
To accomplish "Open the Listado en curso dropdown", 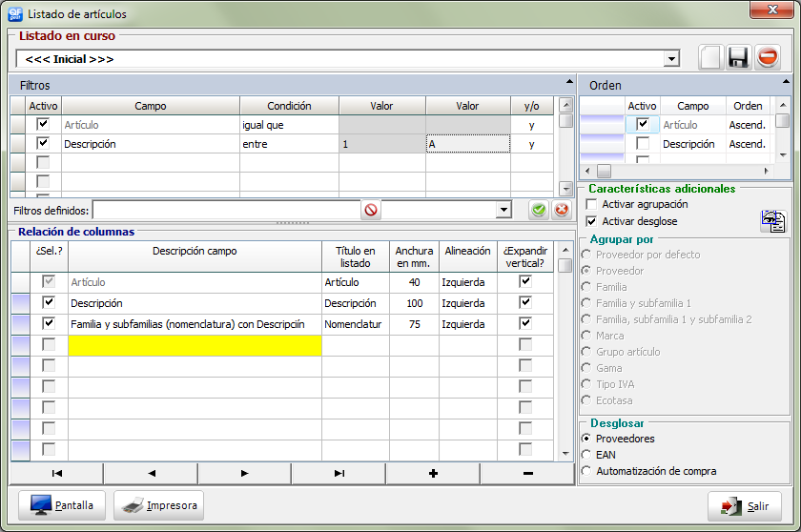I will coord(671,59).
